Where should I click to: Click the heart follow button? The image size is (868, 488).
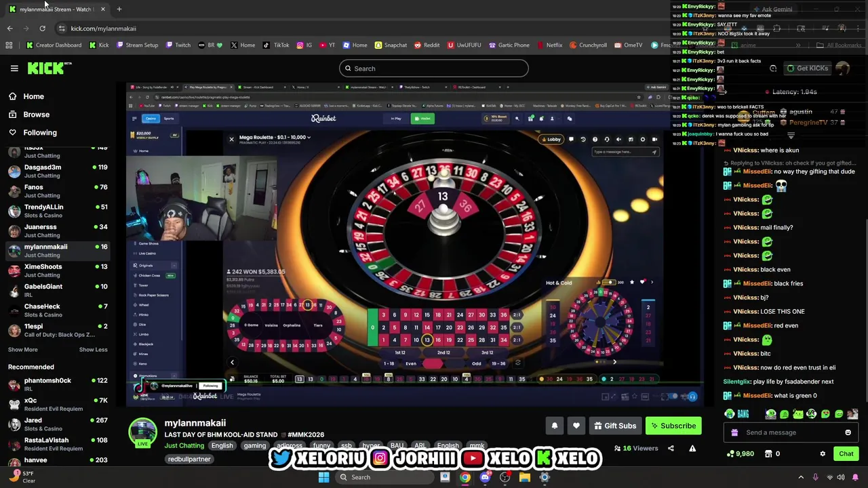click(x=576, y=426)
